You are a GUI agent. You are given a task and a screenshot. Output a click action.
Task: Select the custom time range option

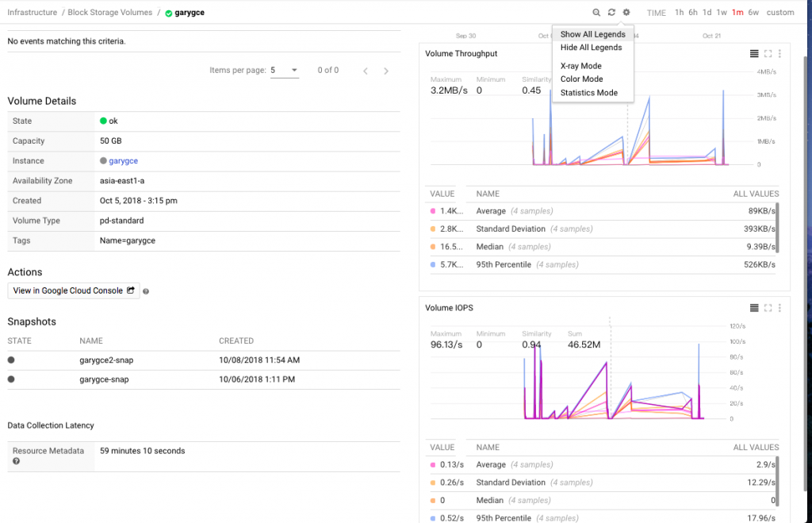(780, 13)
